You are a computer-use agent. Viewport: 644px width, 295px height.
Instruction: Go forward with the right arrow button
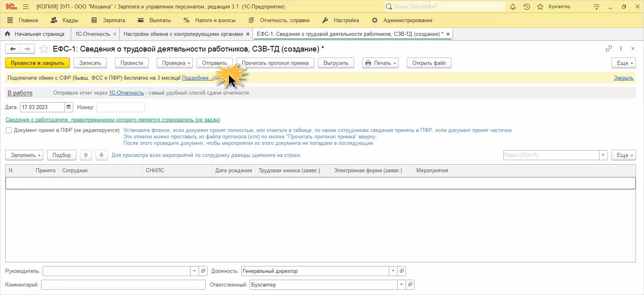(27, 49)
